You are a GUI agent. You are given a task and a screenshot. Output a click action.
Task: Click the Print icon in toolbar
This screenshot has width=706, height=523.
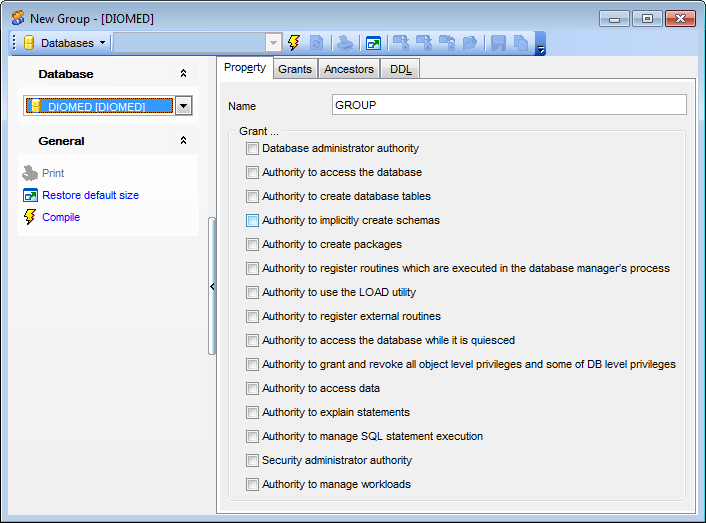[x=344, y=43]
